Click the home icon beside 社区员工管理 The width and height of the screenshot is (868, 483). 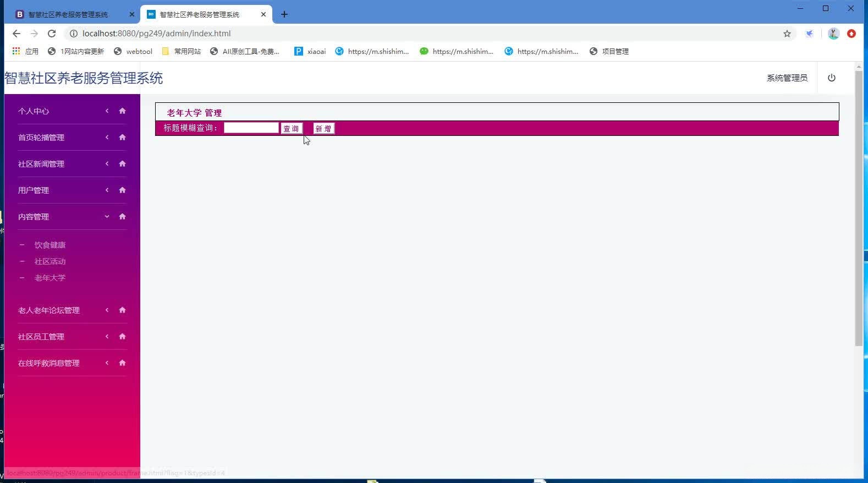pos(122,337)
